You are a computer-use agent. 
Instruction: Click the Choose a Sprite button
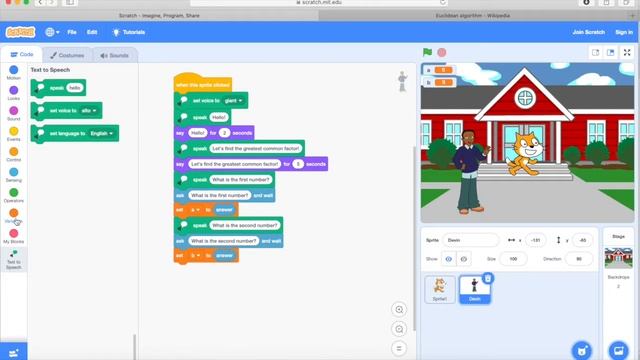(582, 351)
